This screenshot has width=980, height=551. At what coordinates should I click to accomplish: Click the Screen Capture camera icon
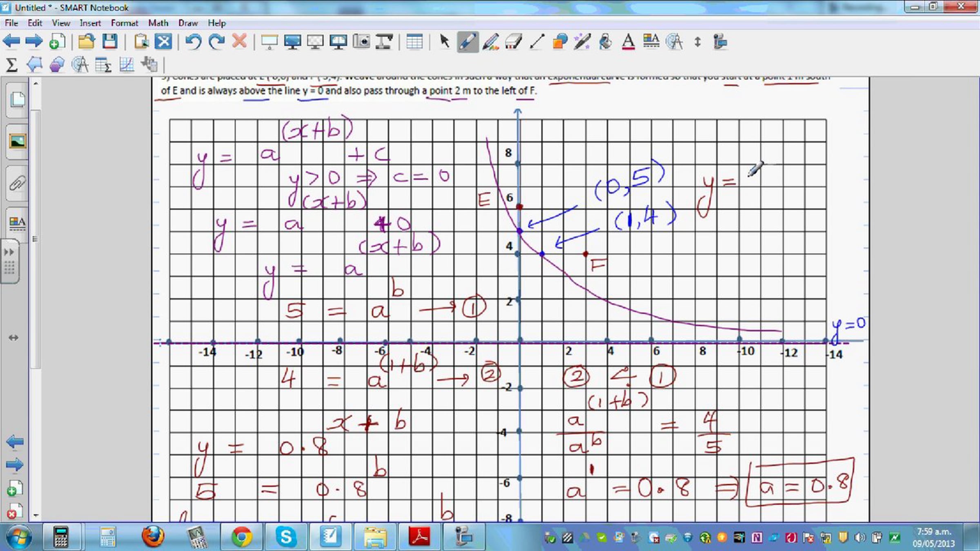pos(361,42)
